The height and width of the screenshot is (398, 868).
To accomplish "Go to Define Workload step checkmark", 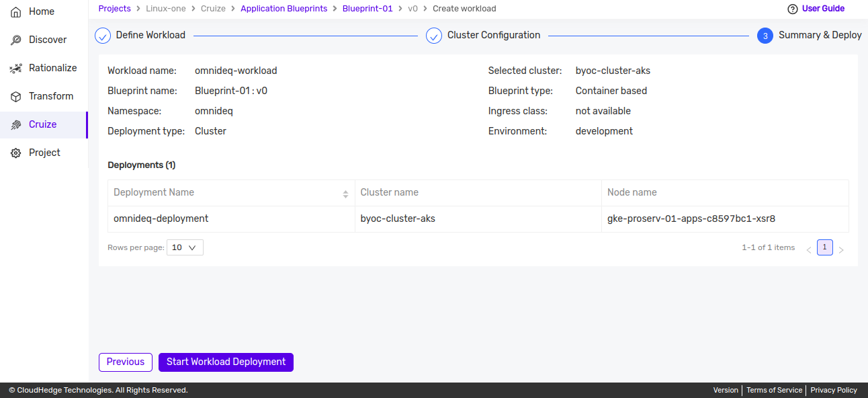I will pyautogui.click(x=103, y=36).
